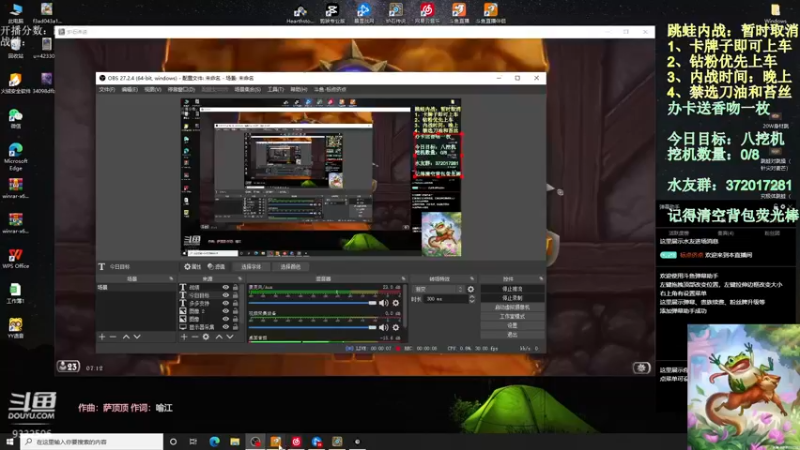Move the scene up with arrow icon
The height and width of the screenshot is (450, 800).
tap(126, 337)
